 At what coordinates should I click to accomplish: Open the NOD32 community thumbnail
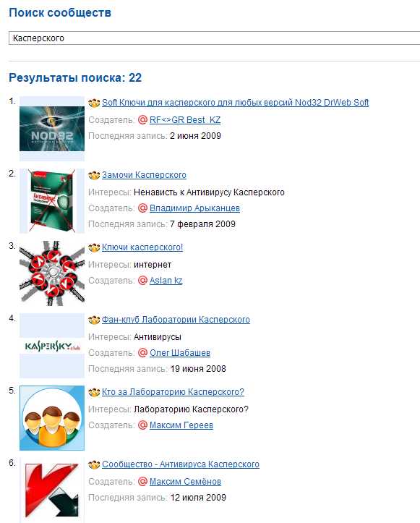point(52,129)
